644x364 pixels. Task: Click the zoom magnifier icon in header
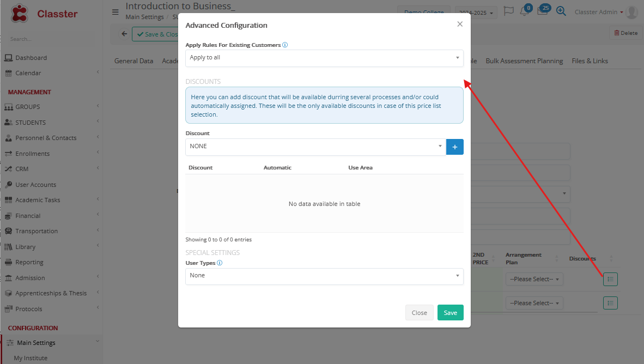click(561, 11)
